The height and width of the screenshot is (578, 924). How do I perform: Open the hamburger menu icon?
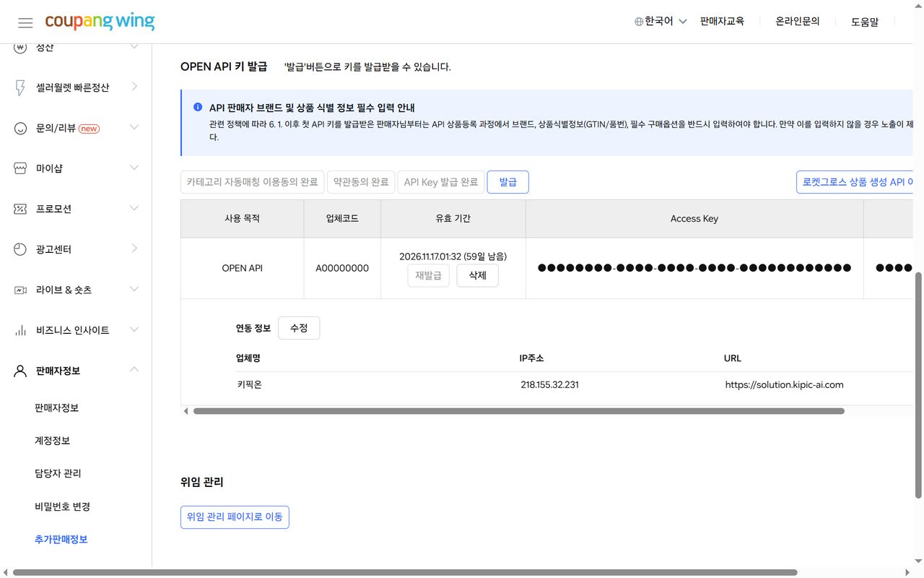coord(25,22)
